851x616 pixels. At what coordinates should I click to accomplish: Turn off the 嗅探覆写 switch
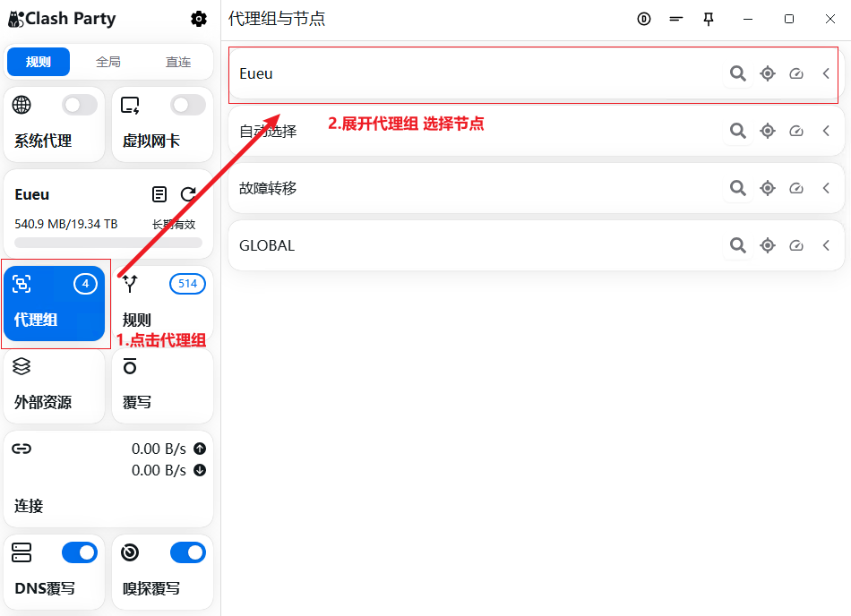point(188,553)
